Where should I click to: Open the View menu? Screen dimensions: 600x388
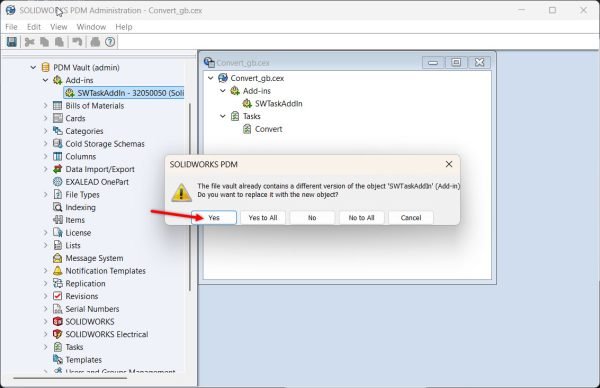tap(59, 27)
